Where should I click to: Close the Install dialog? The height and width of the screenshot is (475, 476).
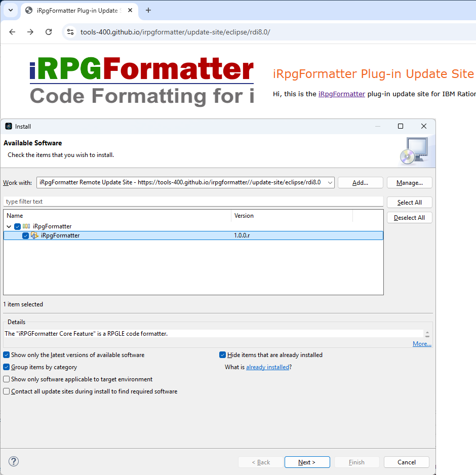[x=424, y=126]
